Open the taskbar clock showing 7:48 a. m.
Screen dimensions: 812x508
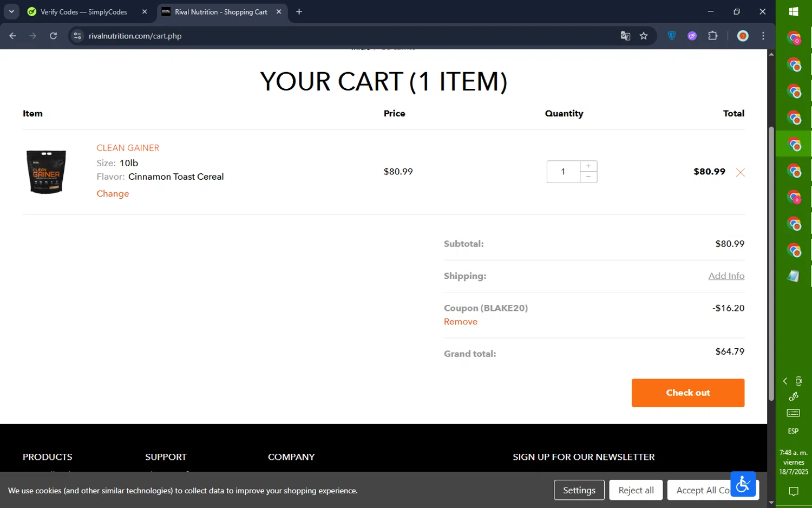tap(794, 462)
